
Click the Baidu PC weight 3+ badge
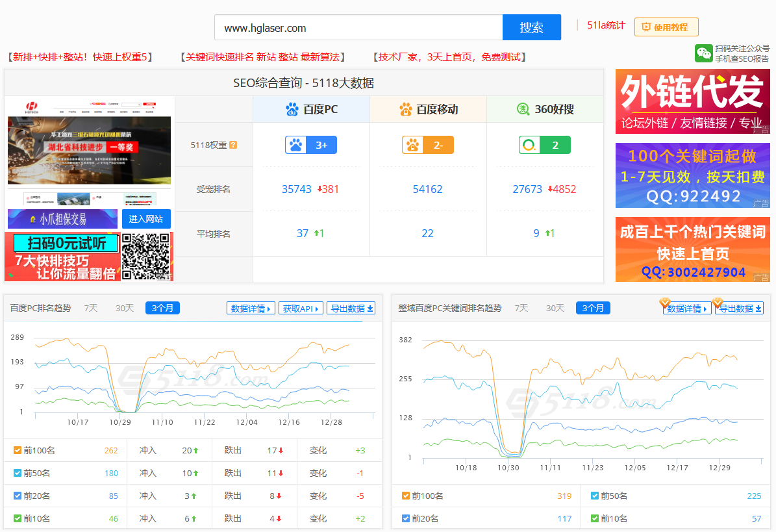(311, 145)
